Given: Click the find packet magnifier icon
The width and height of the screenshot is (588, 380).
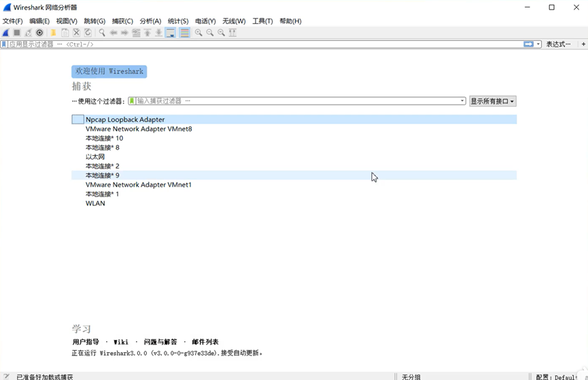Looking at the screenshot, I should 101,33.
